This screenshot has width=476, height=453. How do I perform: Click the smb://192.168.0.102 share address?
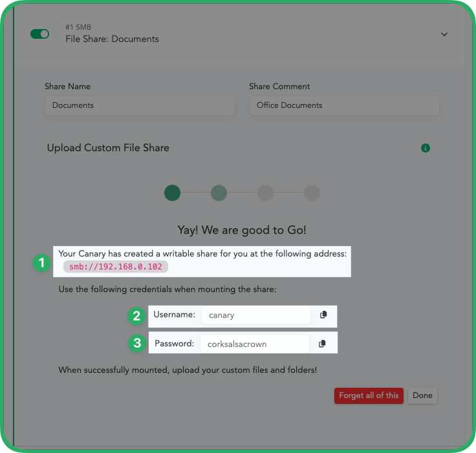point(116,267)
